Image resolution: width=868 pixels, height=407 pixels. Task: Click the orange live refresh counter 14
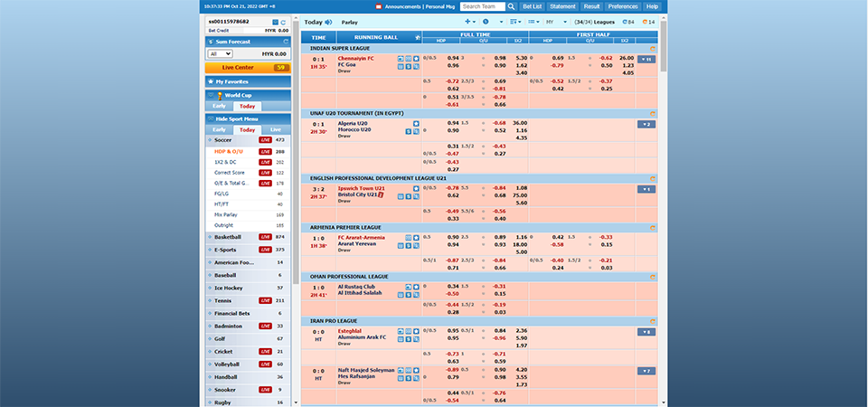(x=648, y=22)
